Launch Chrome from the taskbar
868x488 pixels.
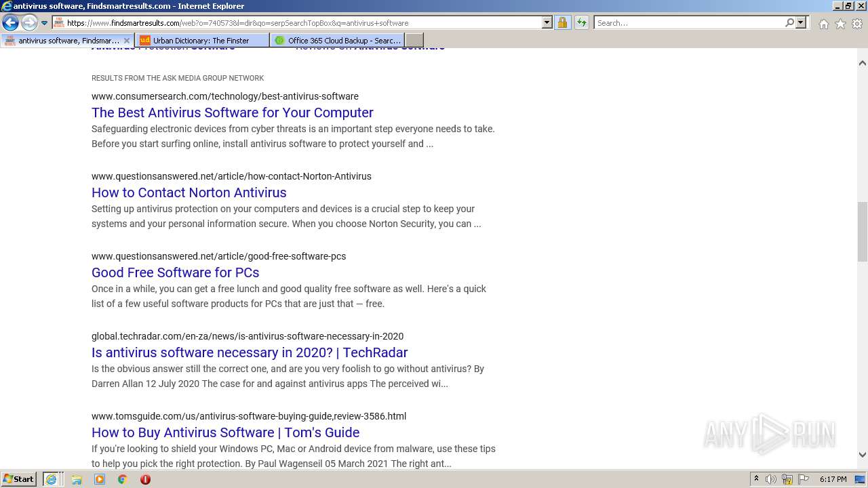tap(123, 479)
